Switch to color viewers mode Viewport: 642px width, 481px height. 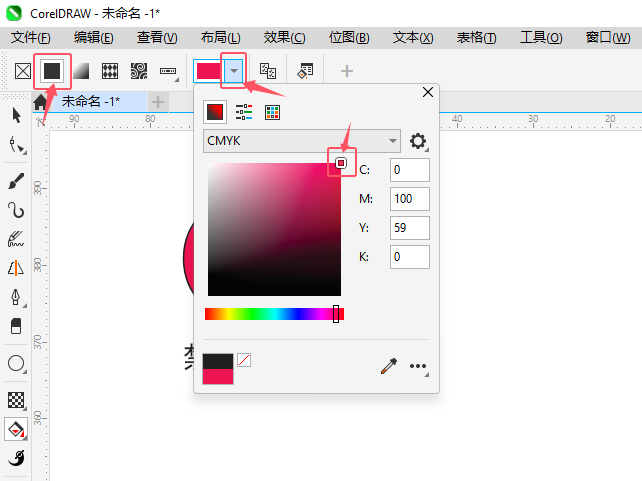click(215, 112)
